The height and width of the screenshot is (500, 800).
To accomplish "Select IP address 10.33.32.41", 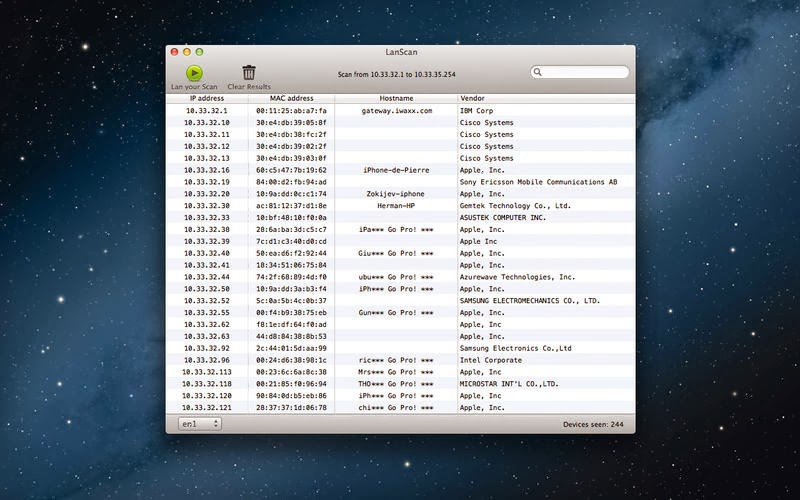I will pyautogui.click(x=207, y=265).
